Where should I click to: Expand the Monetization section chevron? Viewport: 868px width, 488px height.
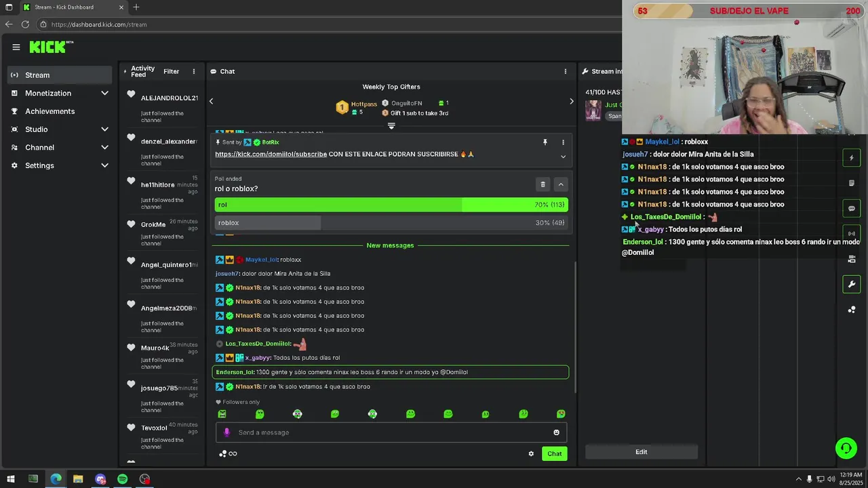(104, 93)
